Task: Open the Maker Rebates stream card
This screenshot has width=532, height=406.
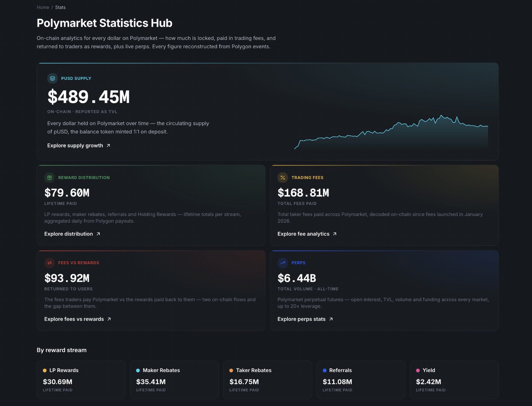Action: [174, 380]
